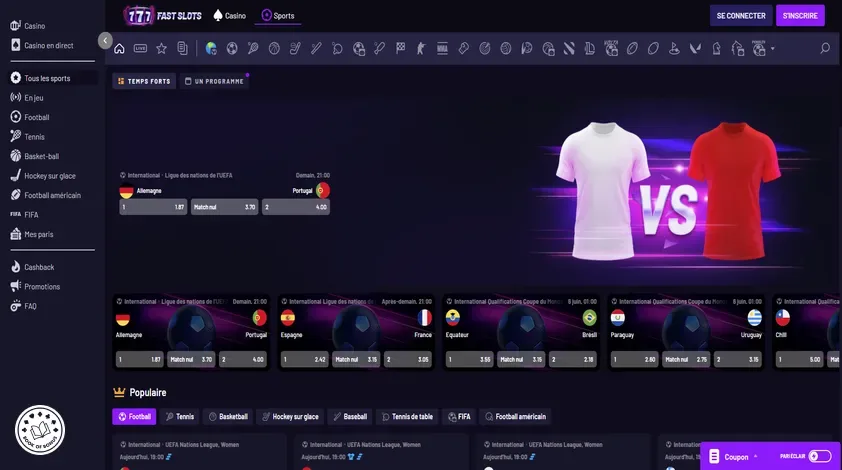Select the chess knight sport icon

tap(716, 48)
